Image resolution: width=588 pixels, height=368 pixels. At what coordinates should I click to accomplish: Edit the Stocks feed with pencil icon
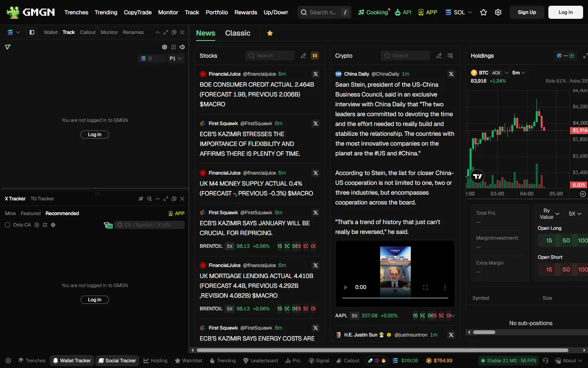click(x=303, y=56)
